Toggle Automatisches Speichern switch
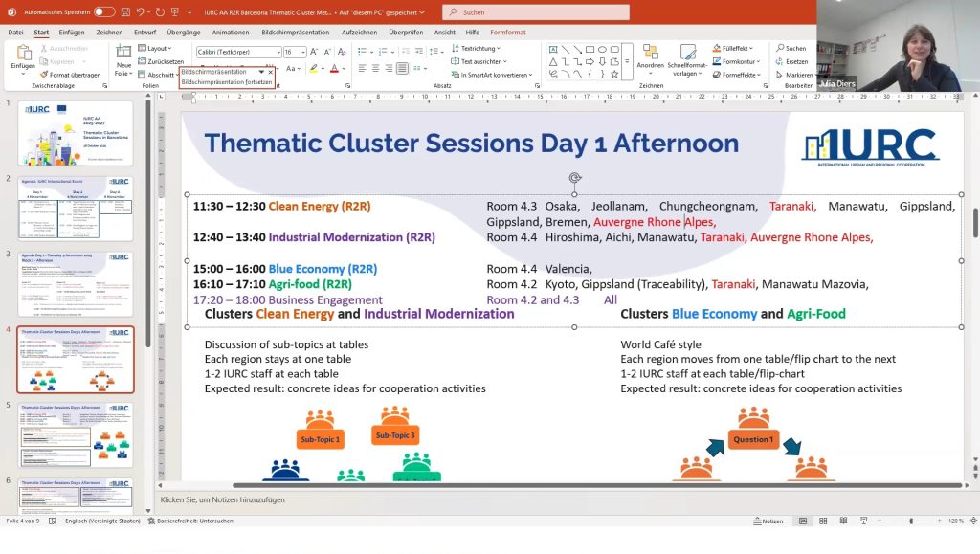 coord(104,12)
